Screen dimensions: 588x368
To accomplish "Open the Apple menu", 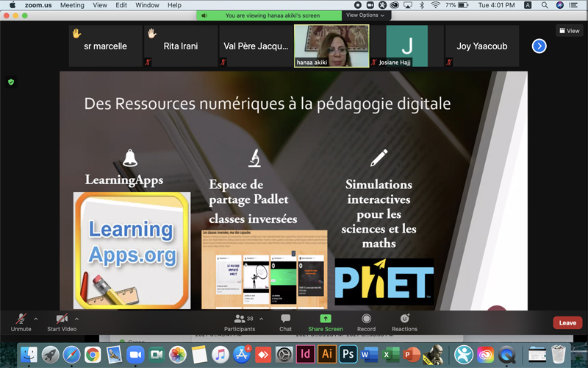I will click(x=12, y=5).
